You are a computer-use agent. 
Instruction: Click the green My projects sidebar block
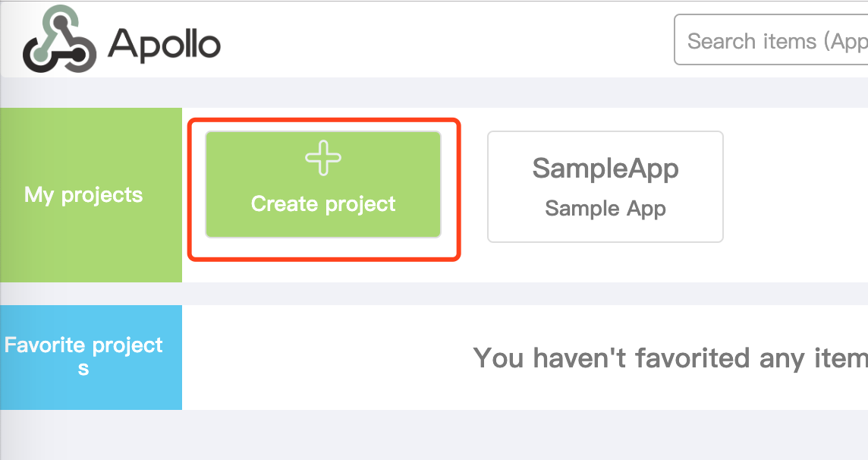(91, 195)
